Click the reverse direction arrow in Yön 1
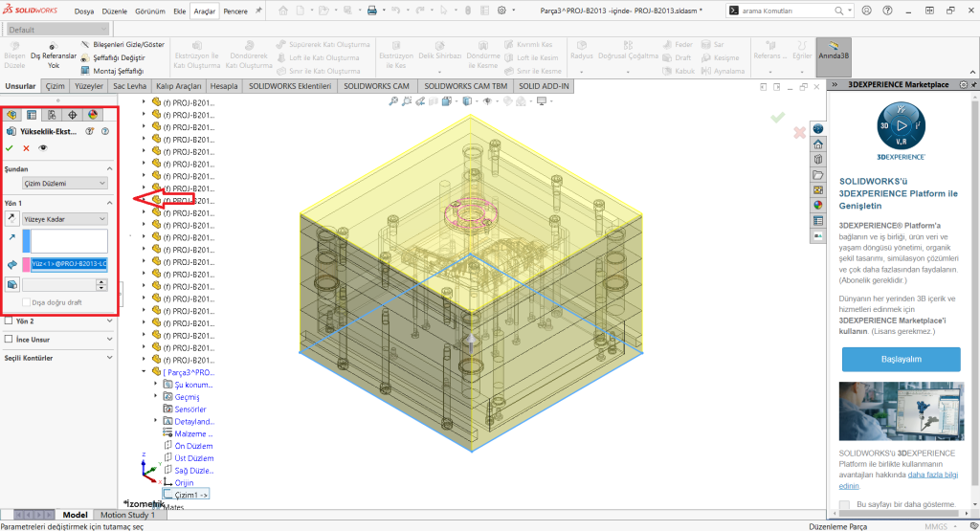980x531 pixels. click(x=11, y=219)
